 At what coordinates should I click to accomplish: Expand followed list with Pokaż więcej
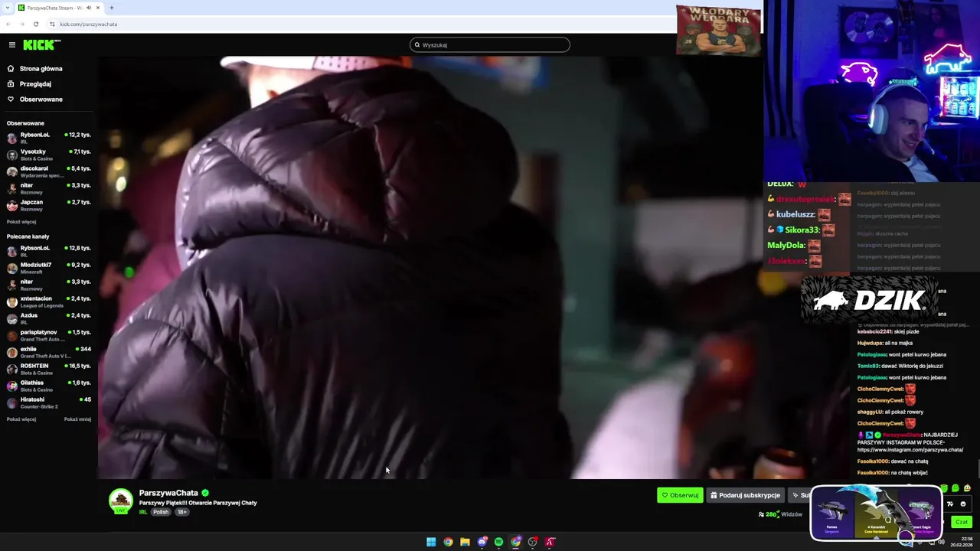(x=21, y=222)
